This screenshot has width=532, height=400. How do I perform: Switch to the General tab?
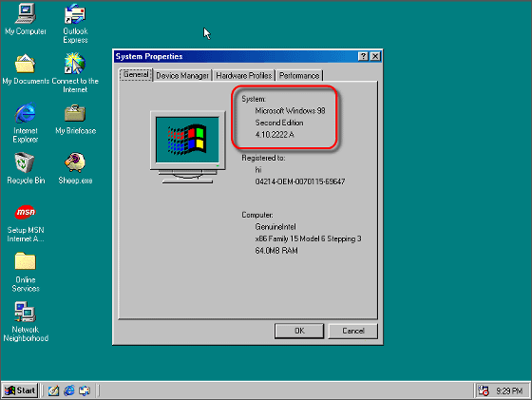coord(136,75)
